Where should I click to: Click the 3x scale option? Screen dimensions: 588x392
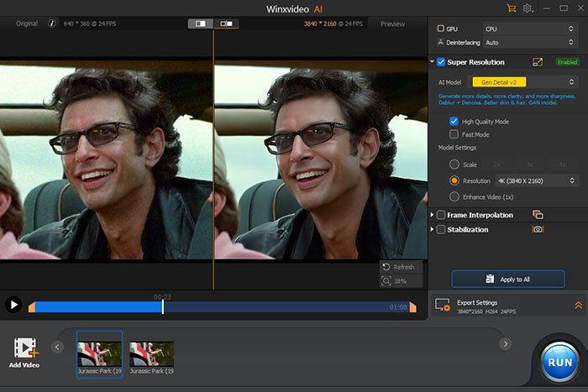coord(529,165)
